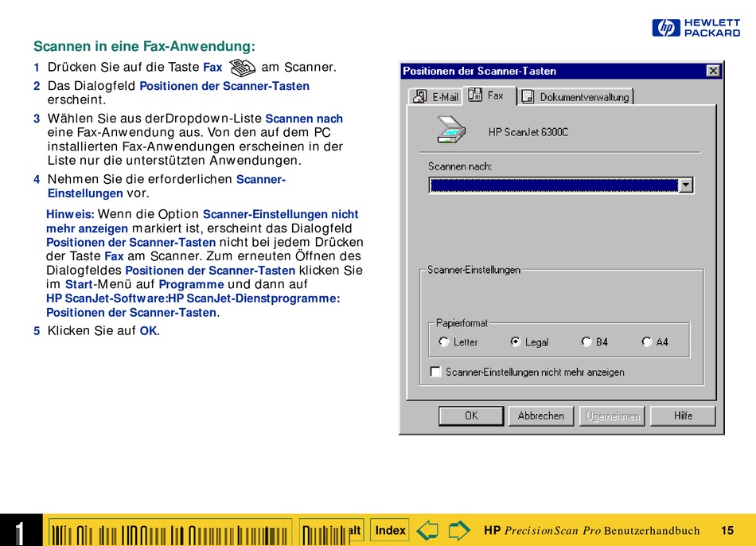Click the 'Scannen nach:' label in the dialog
756x546 pixels.
point(460,166)
